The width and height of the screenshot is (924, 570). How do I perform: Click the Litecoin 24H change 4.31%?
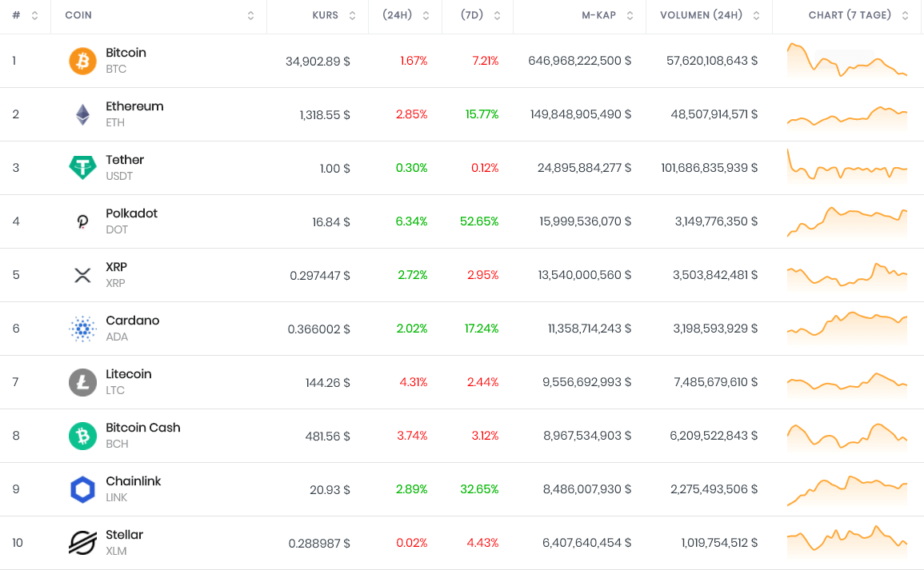[x=413, y=382]
